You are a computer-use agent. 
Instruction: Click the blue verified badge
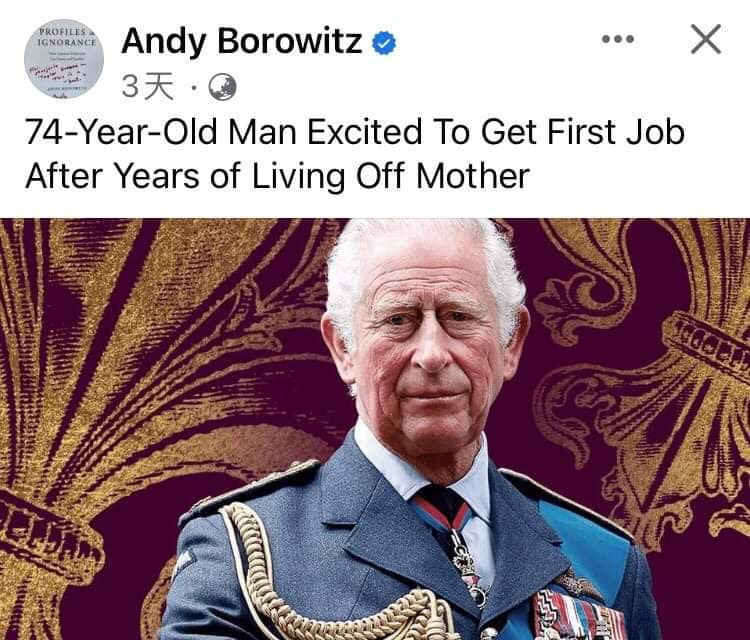(x=384, y=43)
